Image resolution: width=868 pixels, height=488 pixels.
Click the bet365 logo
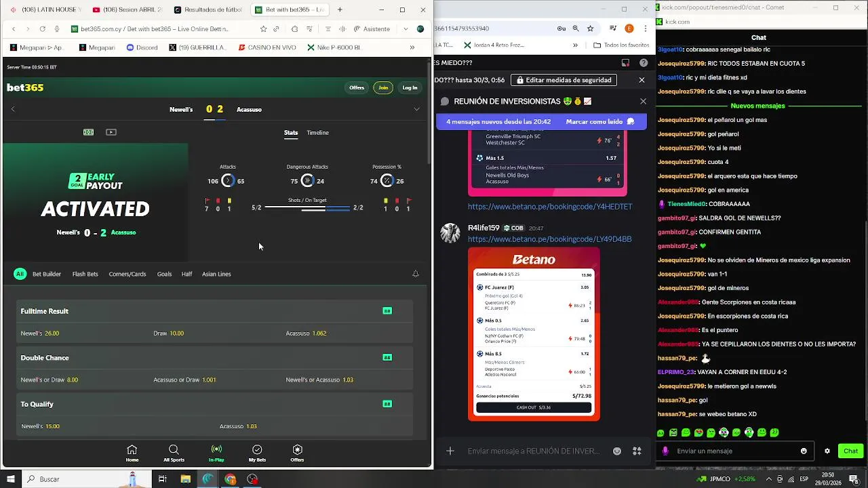[x=25, y=87]
